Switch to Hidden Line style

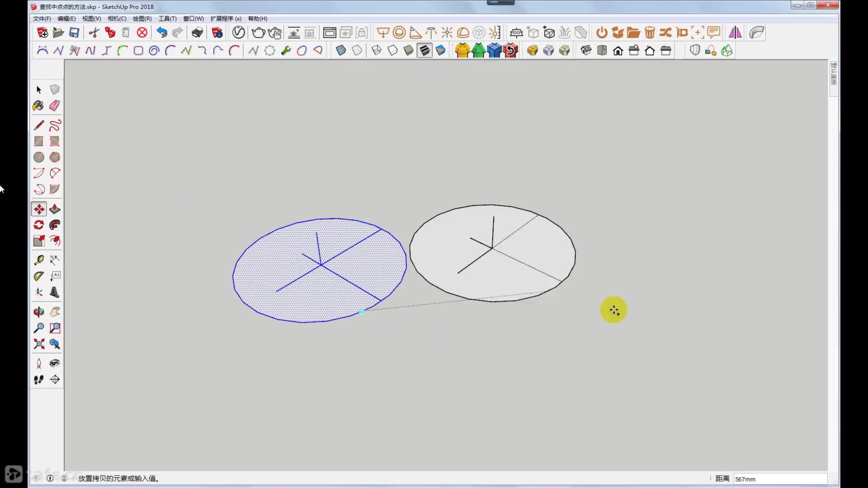click(392, 51)
